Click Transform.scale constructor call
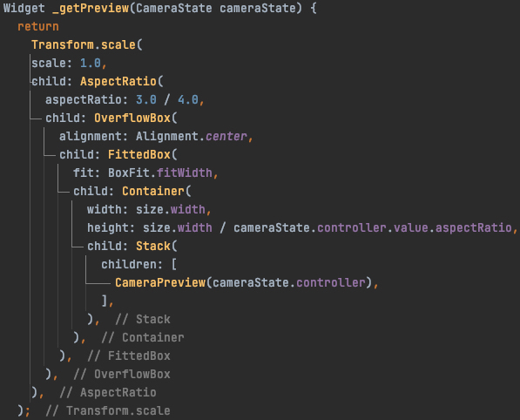The width and height of the screenshot is (520, 420). (x=84, y=44)
